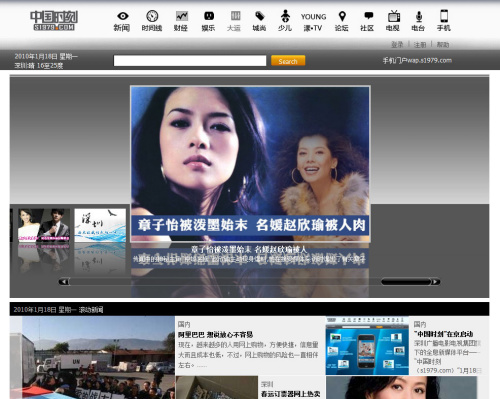Screen dimensions: 500x399
Task: Click the date 2010年1月18日 星期一 in header
Action: pos(46,56)
